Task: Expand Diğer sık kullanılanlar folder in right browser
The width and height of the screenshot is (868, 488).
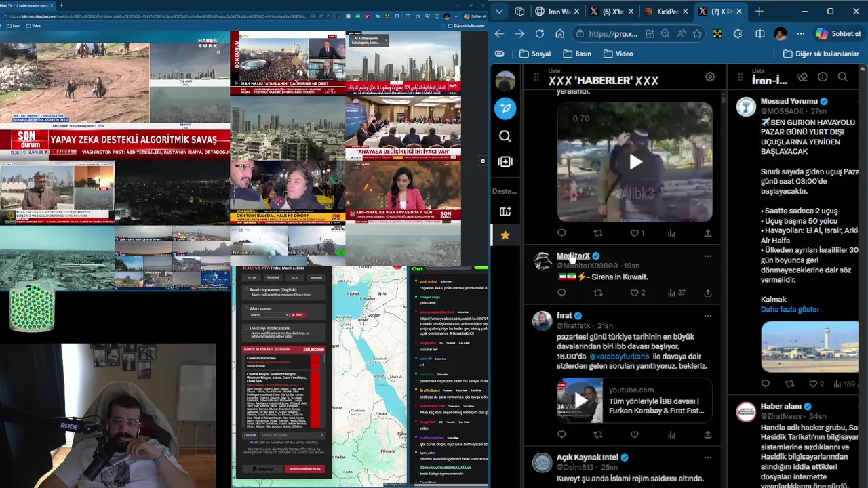Action: [821, 54]
